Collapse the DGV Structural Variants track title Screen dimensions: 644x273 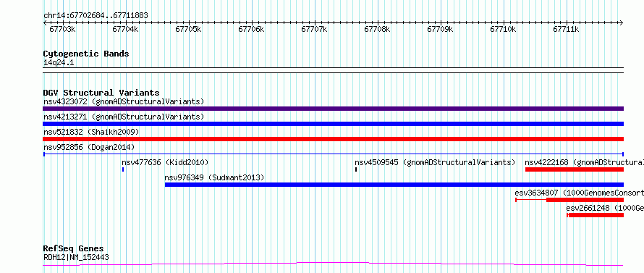[101, 93]
